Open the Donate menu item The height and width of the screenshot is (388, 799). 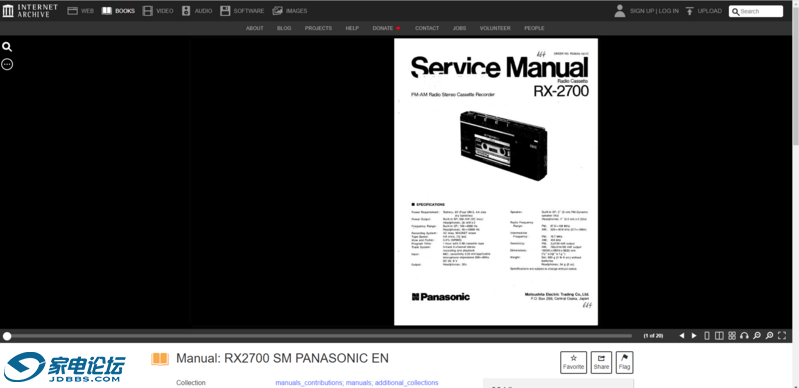[386, 28]
